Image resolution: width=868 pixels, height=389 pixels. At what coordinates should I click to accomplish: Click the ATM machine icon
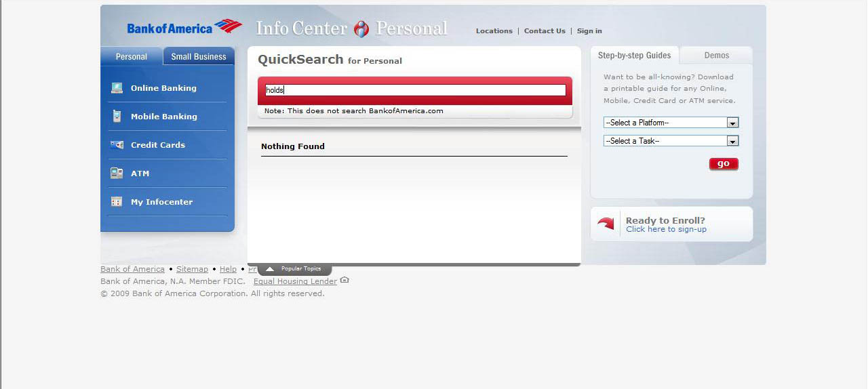click(117, 173)
